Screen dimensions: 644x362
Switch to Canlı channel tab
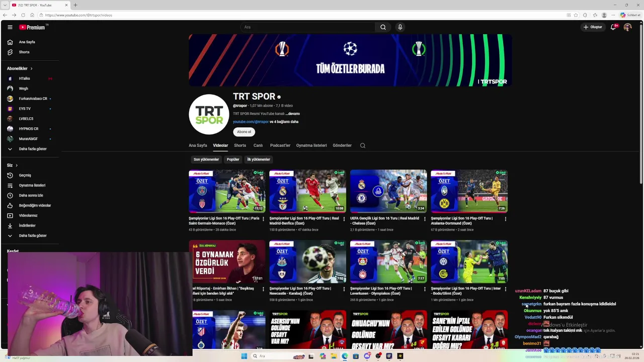[258, 145]
